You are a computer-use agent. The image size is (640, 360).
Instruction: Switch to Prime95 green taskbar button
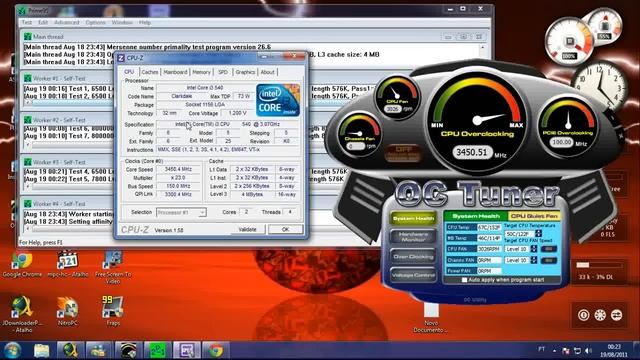click(x=157, y=351)
